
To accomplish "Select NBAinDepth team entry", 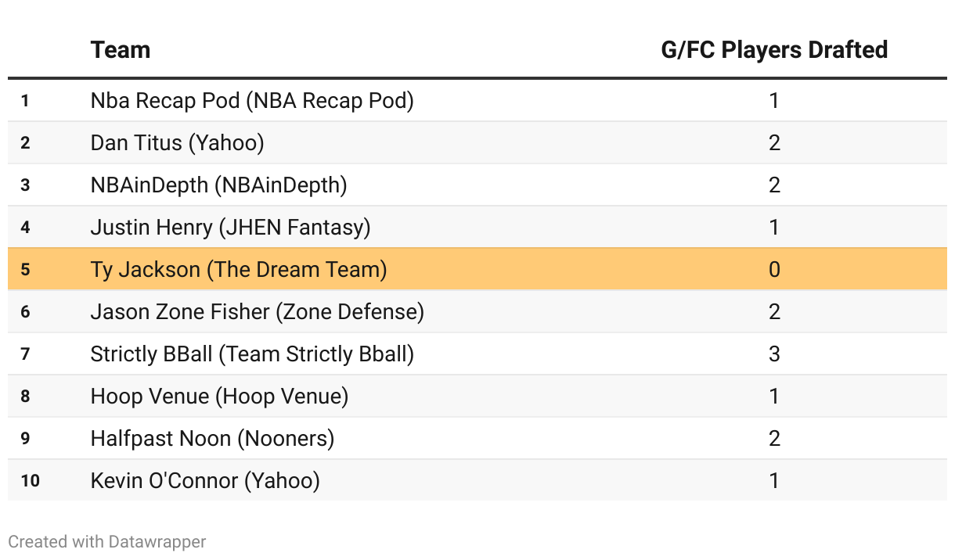I will (218, 185).
